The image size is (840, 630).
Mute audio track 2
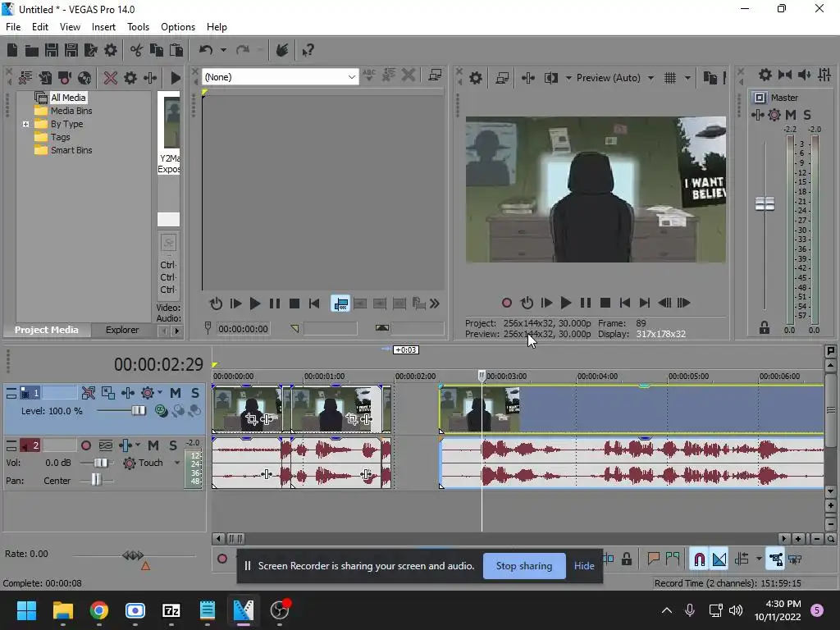click(153, 445)
